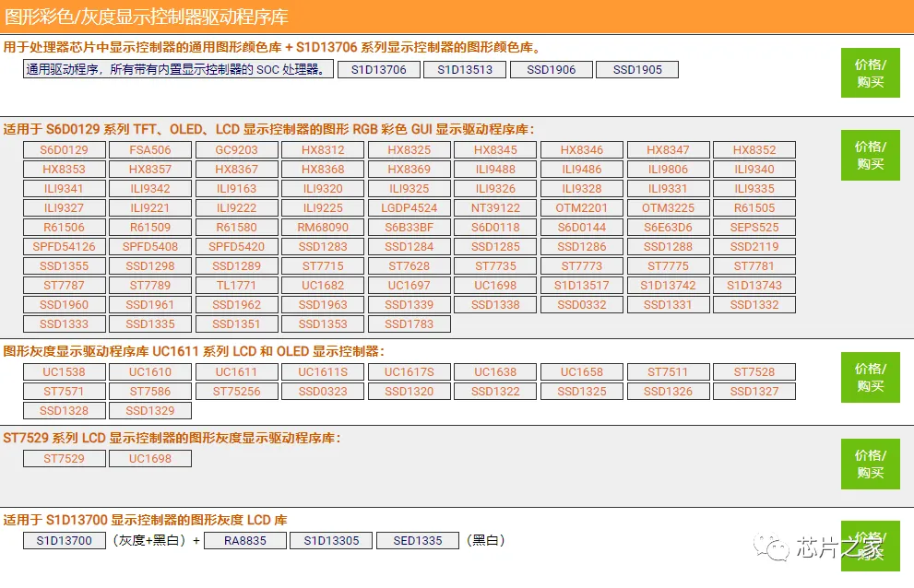Open the SED1335 driver entry

tap(417, 541)
